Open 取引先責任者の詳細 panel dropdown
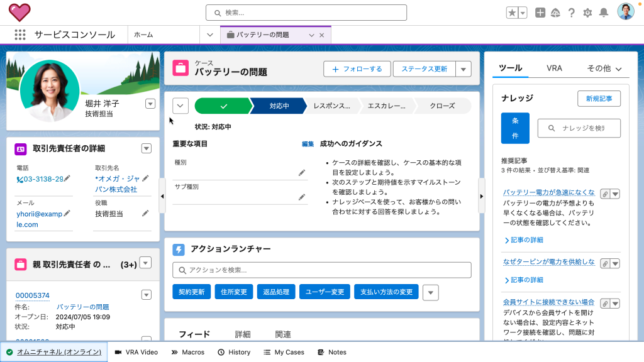Viewport: 644px width, 362px height. click(146, 148)
